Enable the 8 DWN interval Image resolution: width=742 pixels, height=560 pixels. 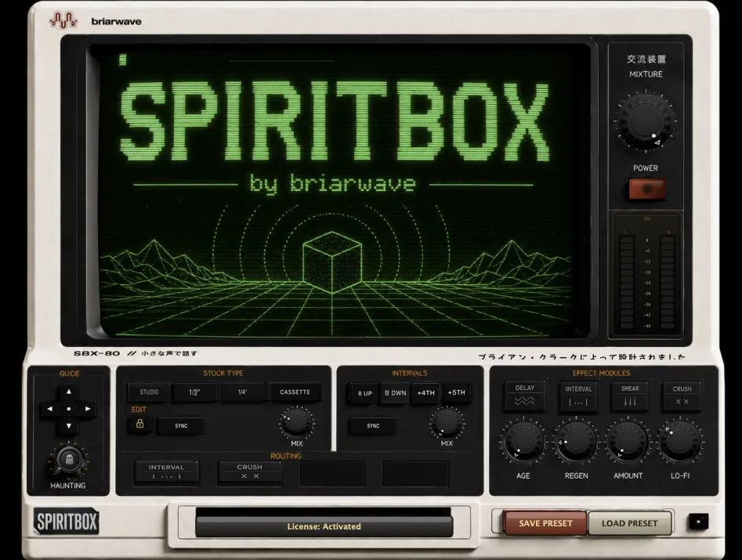[396, 393]
